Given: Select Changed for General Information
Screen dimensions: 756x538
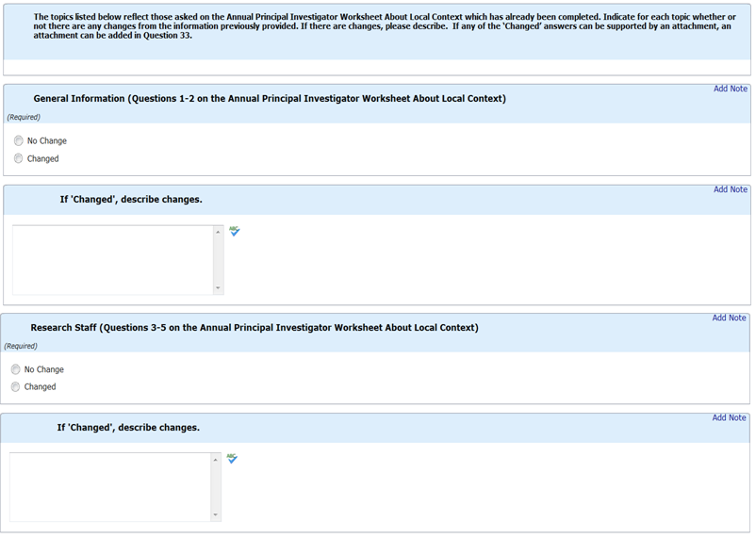Looking at the screenshot, I should tap(18, 158).
